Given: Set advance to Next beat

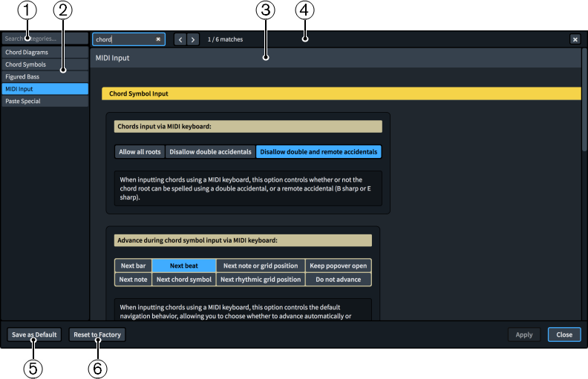Looking at the screenshot, I should [184, 266].
